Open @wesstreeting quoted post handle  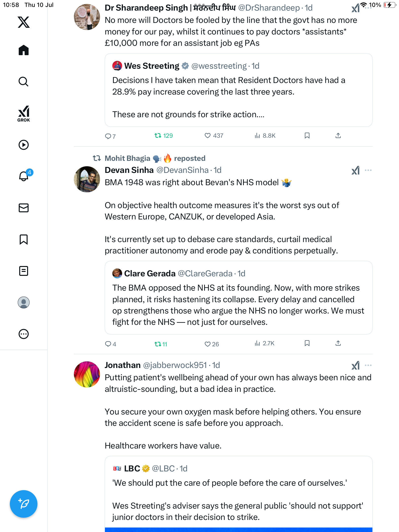(x=219, y=66)
